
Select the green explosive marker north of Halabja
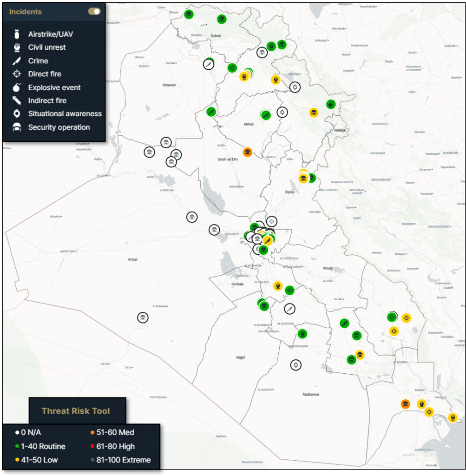tap(330, 104)
